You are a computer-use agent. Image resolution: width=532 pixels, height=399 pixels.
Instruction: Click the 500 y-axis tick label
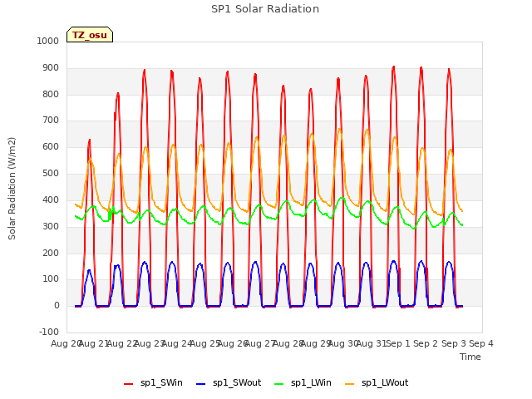[51, 174]
